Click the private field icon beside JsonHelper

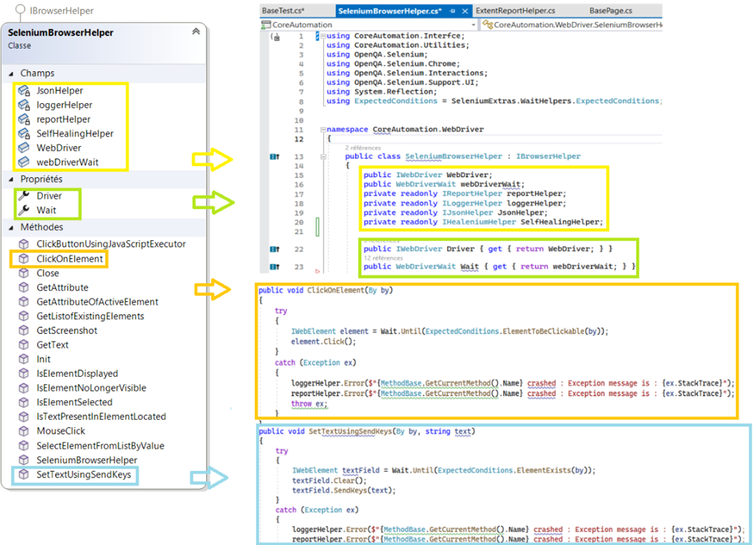23,90
